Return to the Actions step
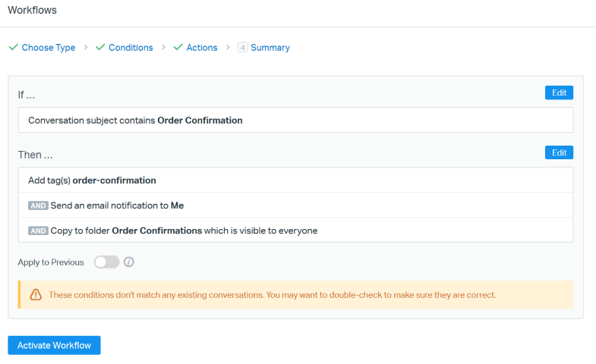 coord(202,47)
